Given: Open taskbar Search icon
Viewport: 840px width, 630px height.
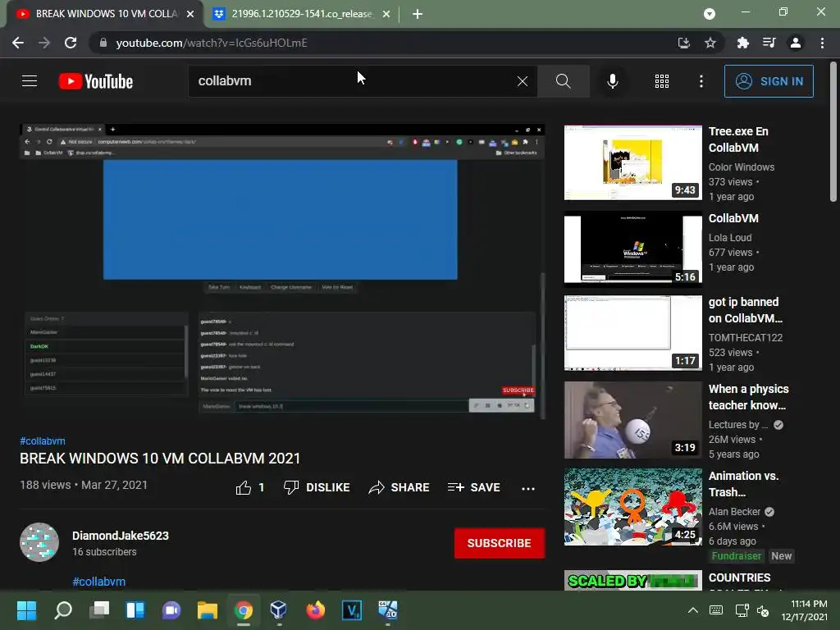Looking at the screenshot, I should tap(63, 610).
